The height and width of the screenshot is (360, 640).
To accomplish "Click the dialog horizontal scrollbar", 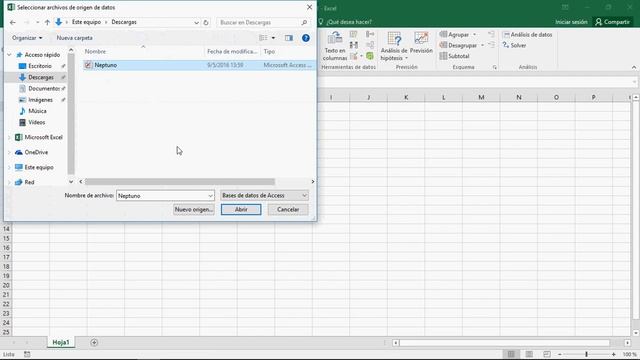I will coord(180,182).
